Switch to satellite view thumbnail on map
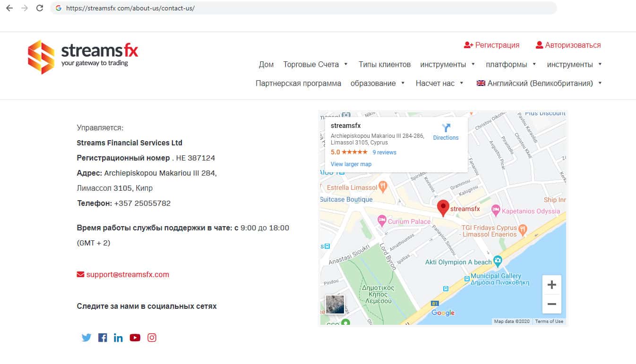This screenshot has width=636, height=364. tap(335, 305)
